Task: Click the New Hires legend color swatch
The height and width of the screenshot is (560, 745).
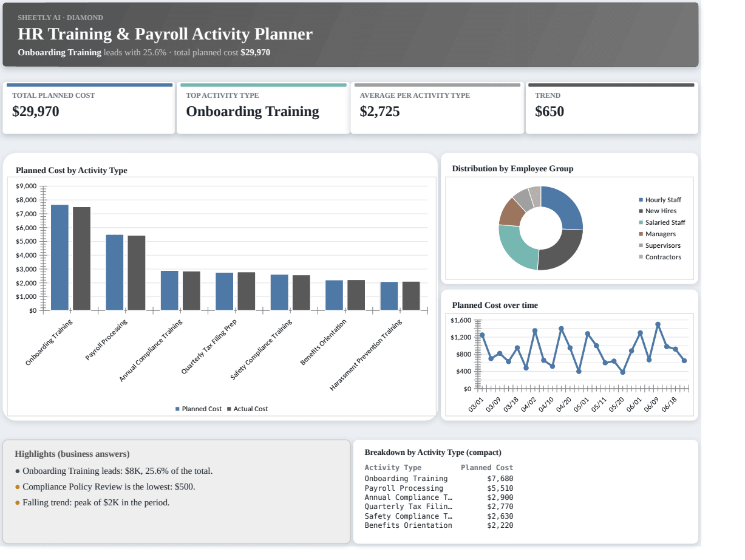Action: click(641, 211)
